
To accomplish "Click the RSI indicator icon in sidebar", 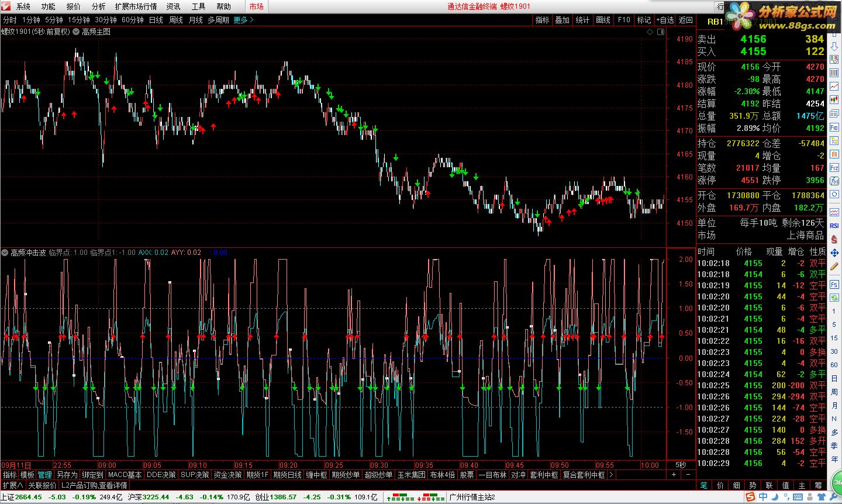I will pyautogui.click(x=834, y=225).
